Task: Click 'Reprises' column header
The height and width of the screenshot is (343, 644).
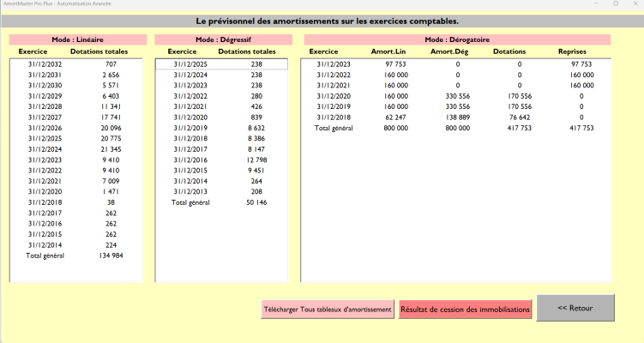Action: tap(572, 51)
